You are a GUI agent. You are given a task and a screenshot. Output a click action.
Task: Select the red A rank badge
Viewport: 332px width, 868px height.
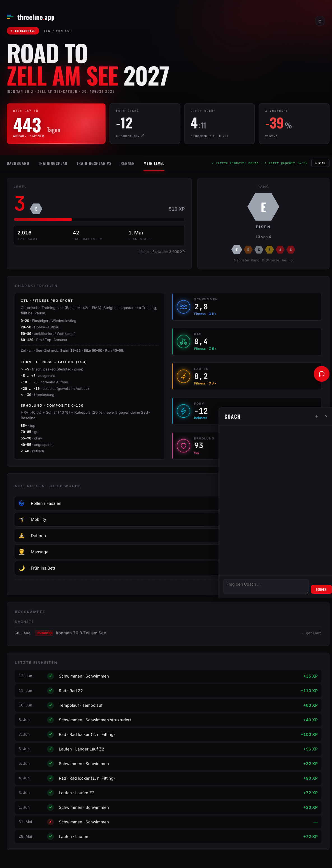pos(280,250)
